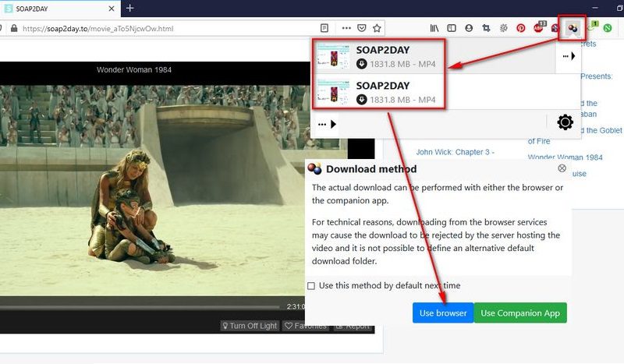
Task: Click the 'Wonder Woman 1984' video title text
Action: [133, 69]
